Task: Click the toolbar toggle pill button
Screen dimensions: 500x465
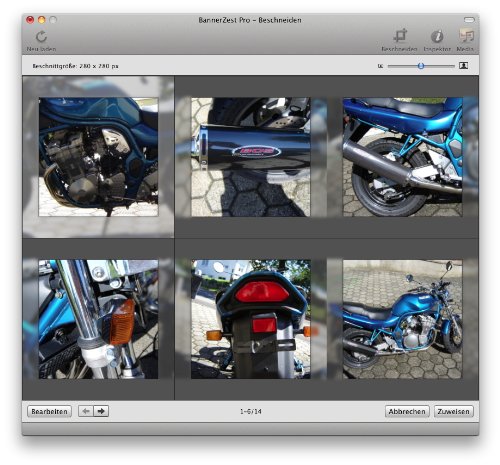Action: pyautogui.click(x=469, y=20)
